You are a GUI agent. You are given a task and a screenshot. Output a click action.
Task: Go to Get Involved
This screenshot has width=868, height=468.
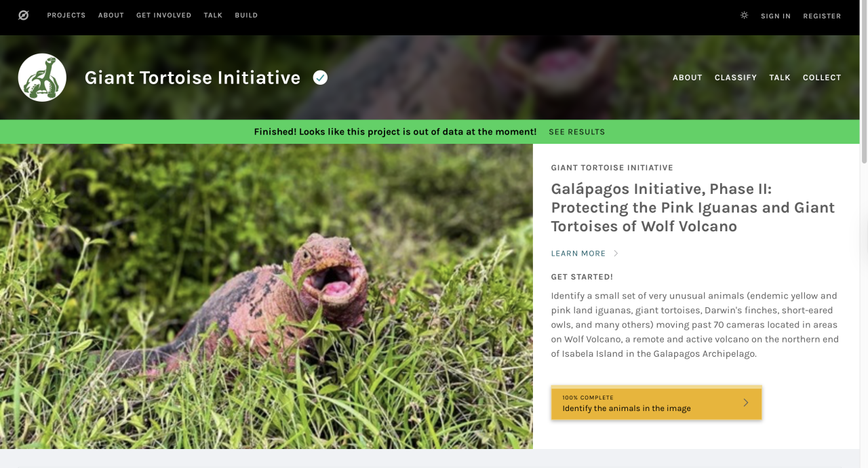point(164,15)
